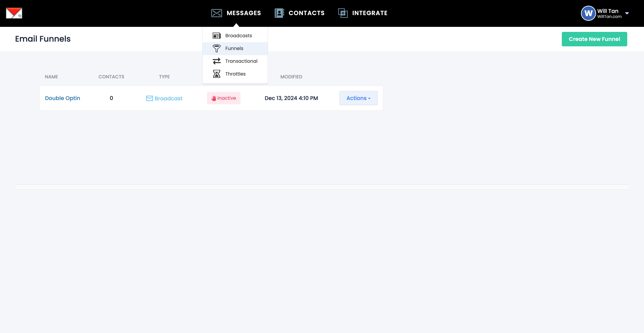Open the MESSAGES navigation menu

click(244, 13)
